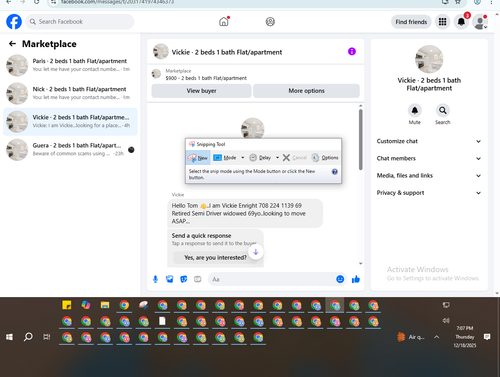Open Snipping Tool Options
The height and width of the screenshot is (377, 500).
click(x=325, y=158)
